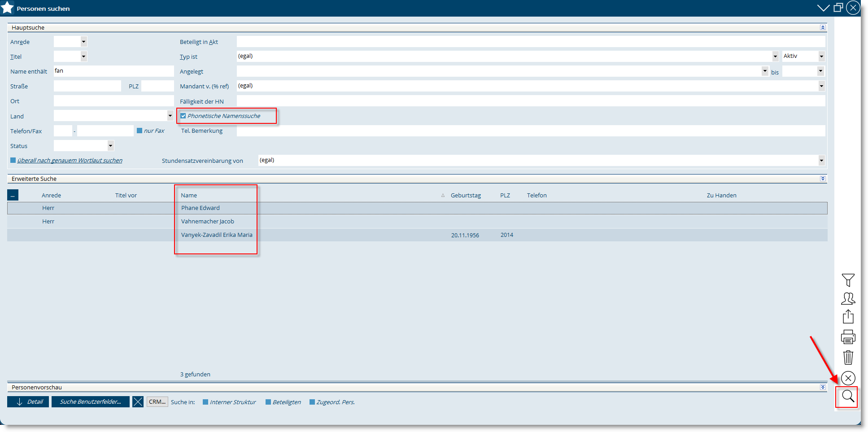Image resolution: width=868 pixels, height=432 pixels.
Task: Enable search in Interner Struktur
Action: point(205,402)
